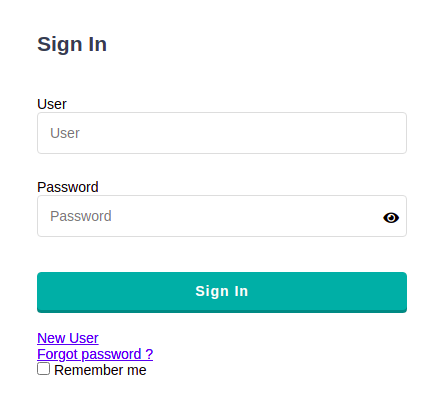Focus the User input field
The width and height of the screenshot is (440, 407).
point(222,133)
